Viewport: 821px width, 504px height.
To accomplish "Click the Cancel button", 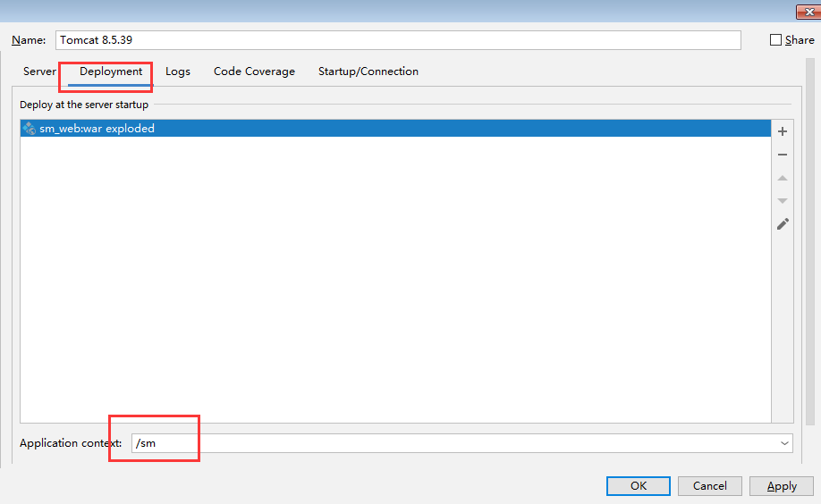I will pyautogui.click(x=709, y=486).
